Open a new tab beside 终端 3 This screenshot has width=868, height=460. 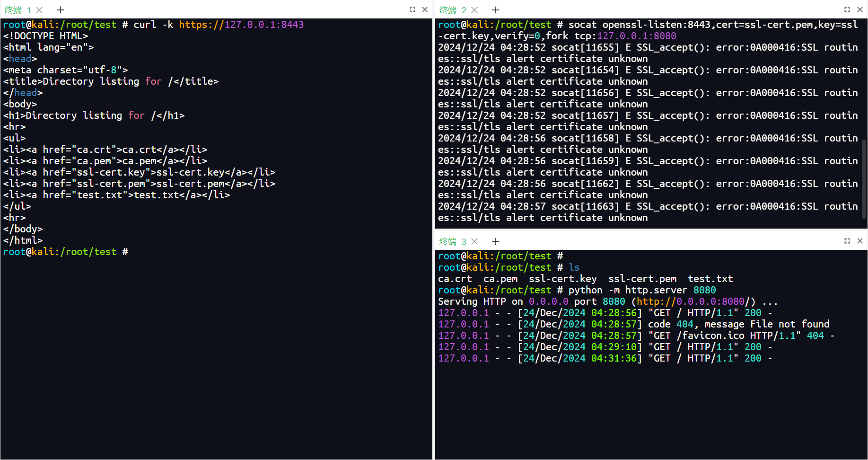(496, 241)
